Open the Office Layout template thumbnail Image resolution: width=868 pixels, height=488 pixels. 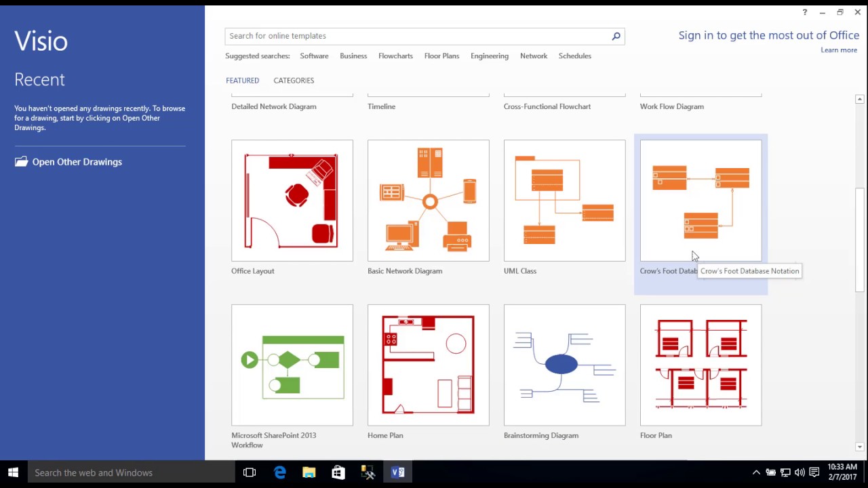292,201
